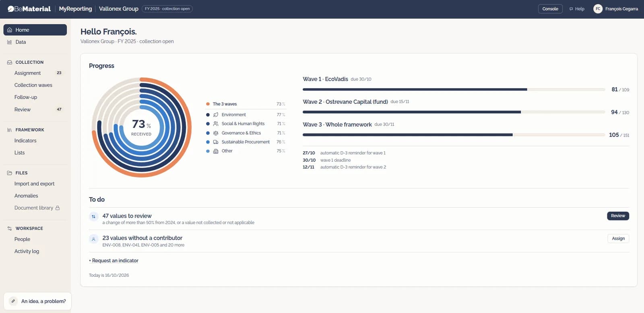Open the Review sidebar entry
The width and height of the screenshot is (644, 313).
35,109
